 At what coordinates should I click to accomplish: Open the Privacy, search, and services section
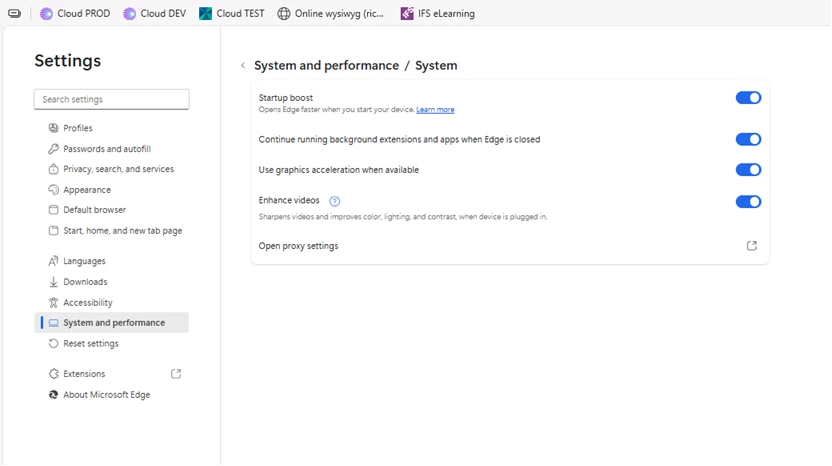click(x=118, y=169)
